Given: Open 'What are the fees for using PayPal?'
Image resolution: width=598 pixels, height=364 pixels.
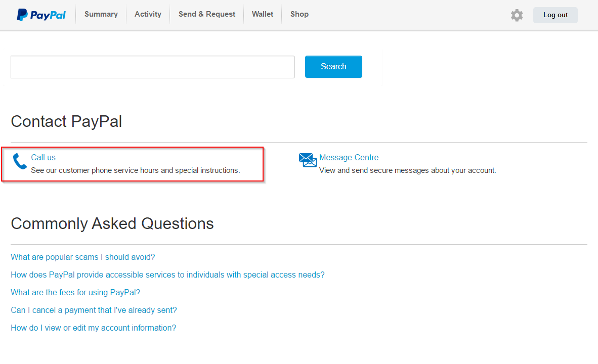Looking at the screenshot, I should coord(75,292).
